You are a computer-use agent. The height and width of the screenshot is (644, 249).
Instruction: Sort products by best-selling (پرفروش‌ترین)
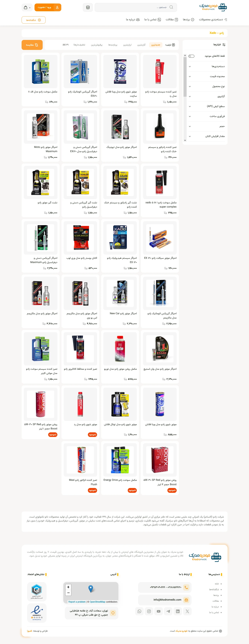(97, 45)
